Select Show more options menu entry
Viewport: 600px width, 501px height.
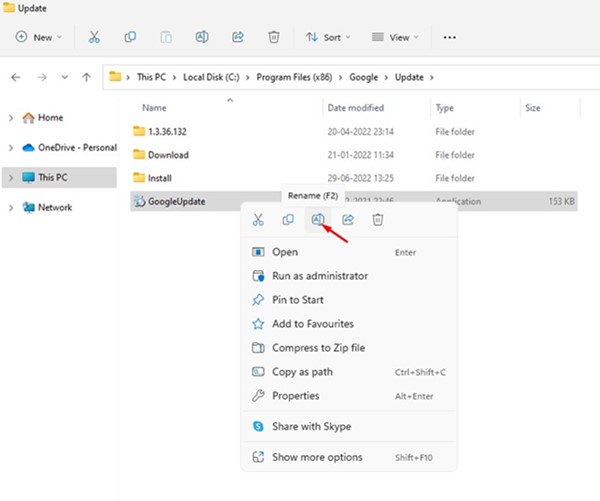319,458
